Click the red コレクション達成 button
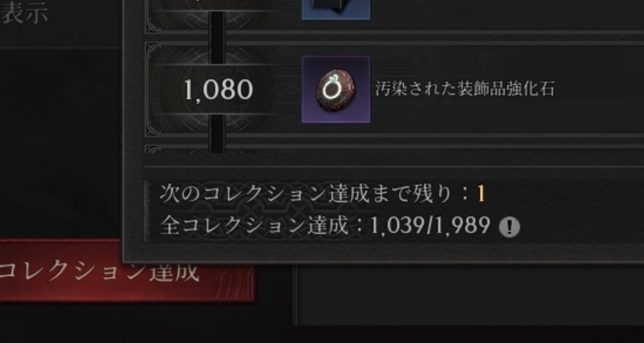This screenshot has width=644, height=343. tap(127, 271)
